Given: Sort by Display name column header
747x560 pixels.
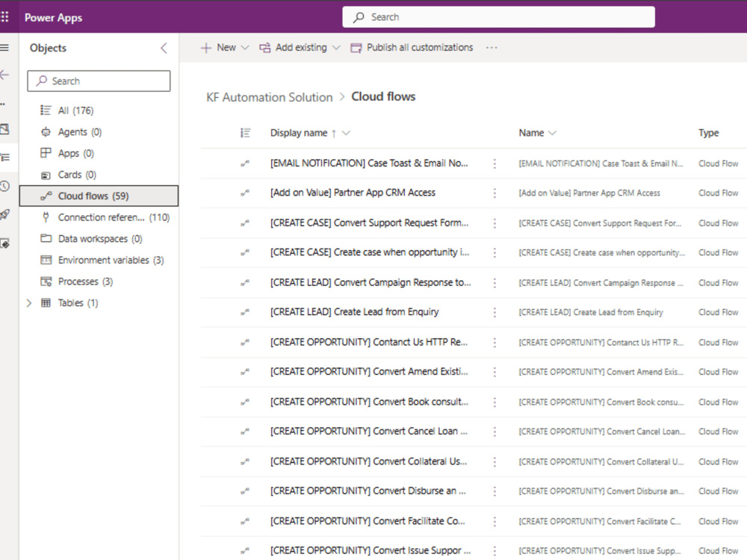Looking at the screenshot, I should (x=299, y=133).
